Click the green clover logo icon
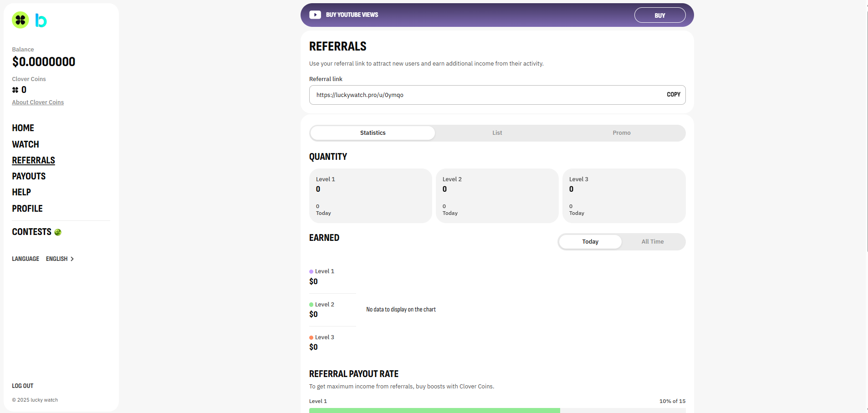The width and height of the screenshot is (868, 413). [x=20, y=20]
